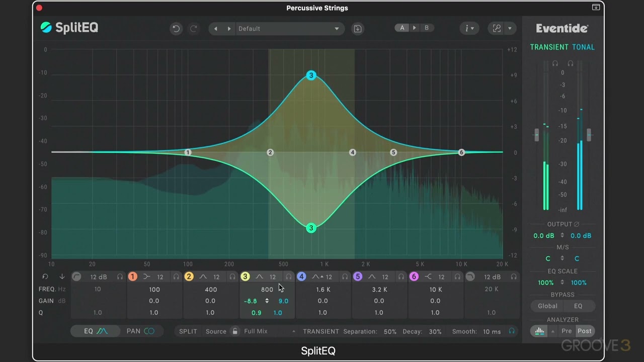Click the tonal output fader handle
Screen dimensions: 644x362
click(x=589, y=134)
